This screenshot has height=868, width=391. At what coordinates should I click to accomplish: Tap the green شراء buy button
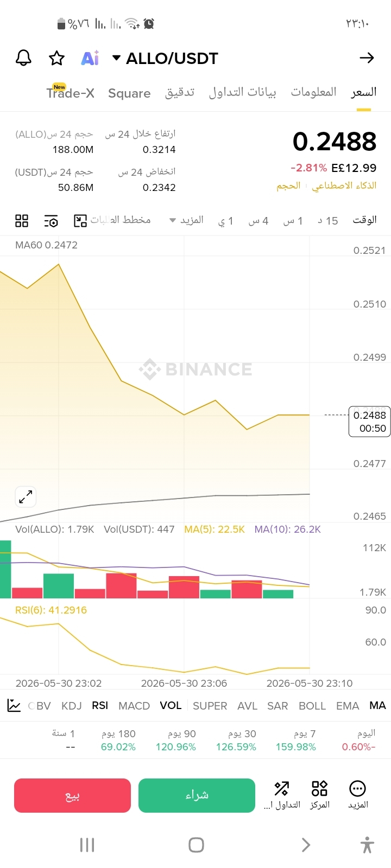(197, 795)
